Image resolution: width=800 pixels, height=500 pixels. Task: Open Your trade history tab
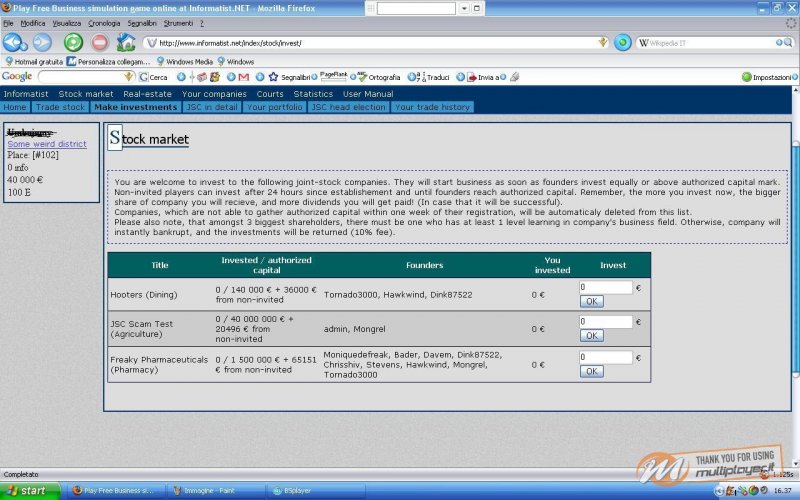click(x=432, y=107)
